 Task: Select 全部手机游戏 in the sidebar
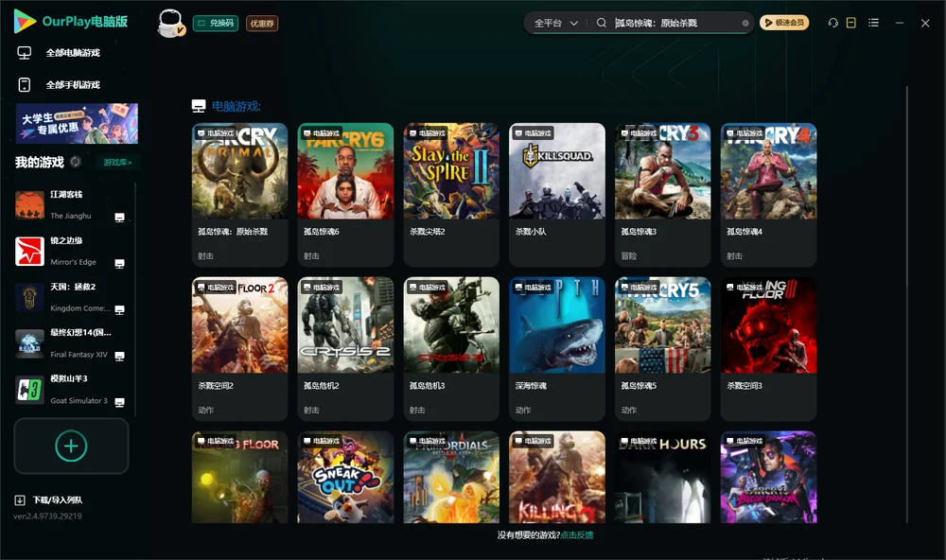pos(73,85)
